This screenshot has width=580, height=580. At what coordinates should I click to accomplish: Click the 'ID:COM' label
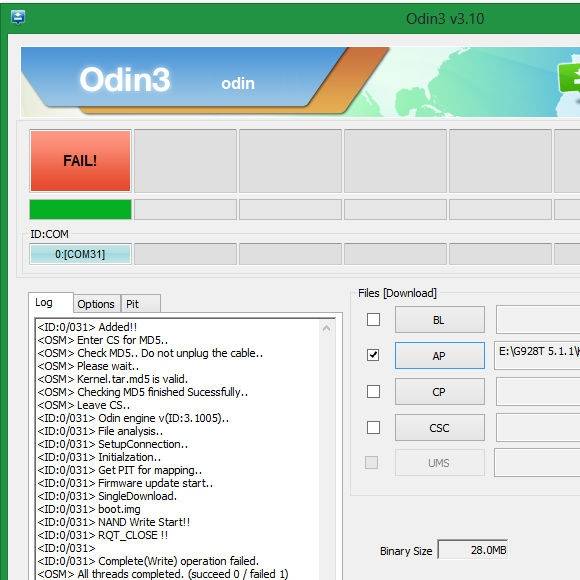click(x=50, y=234)
